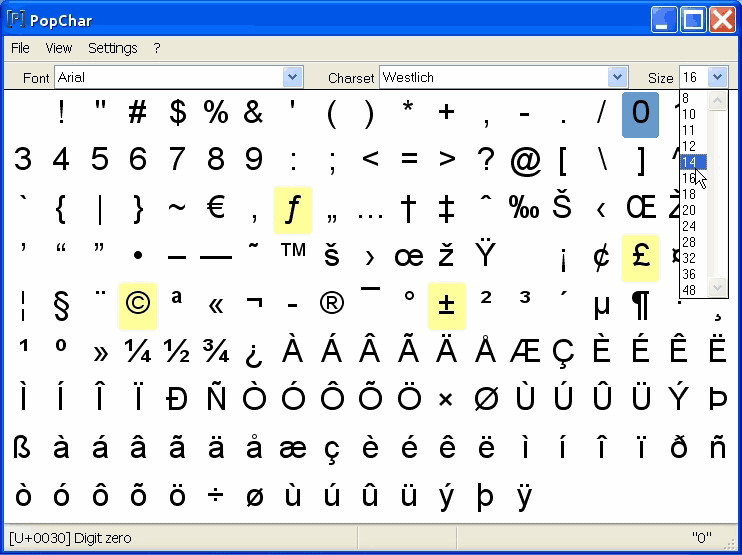Pick the pound sterling character

click(640, 258)
